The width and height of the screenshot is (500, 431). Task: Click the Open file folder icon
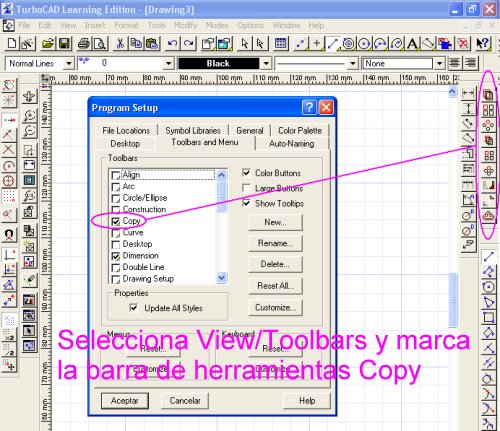point(48,43)
